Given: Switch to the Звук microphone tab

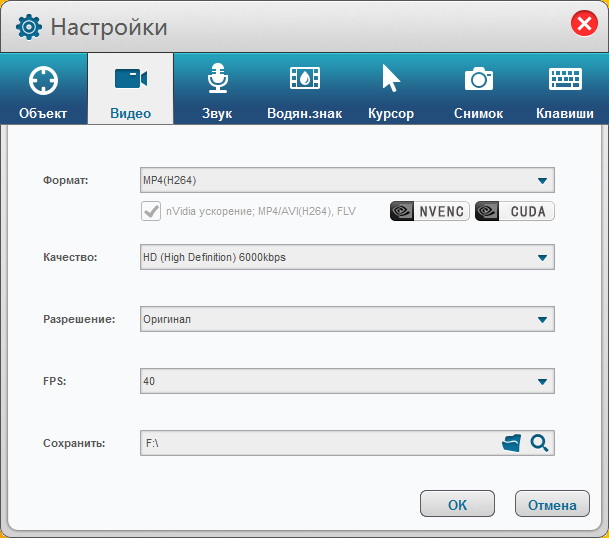Looking at the screenshot, I should click(x=217, y=90).
